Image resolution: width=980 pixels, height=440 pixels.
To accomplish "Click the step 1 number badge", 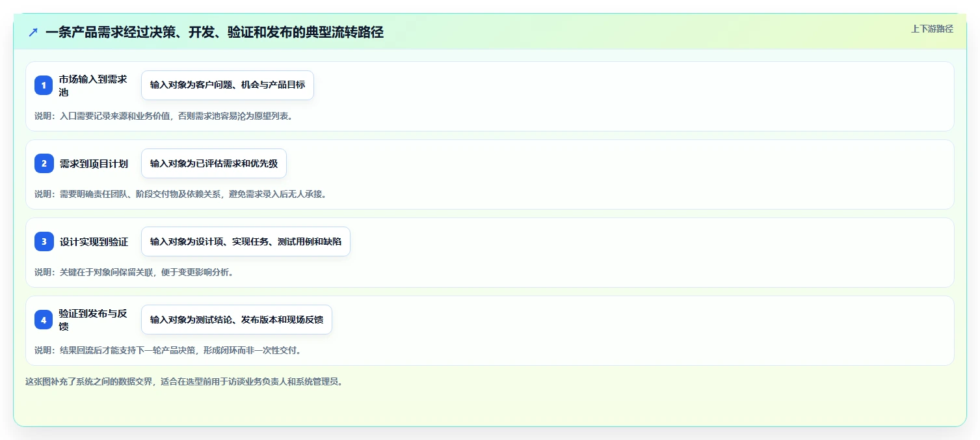I will (44, 85).
